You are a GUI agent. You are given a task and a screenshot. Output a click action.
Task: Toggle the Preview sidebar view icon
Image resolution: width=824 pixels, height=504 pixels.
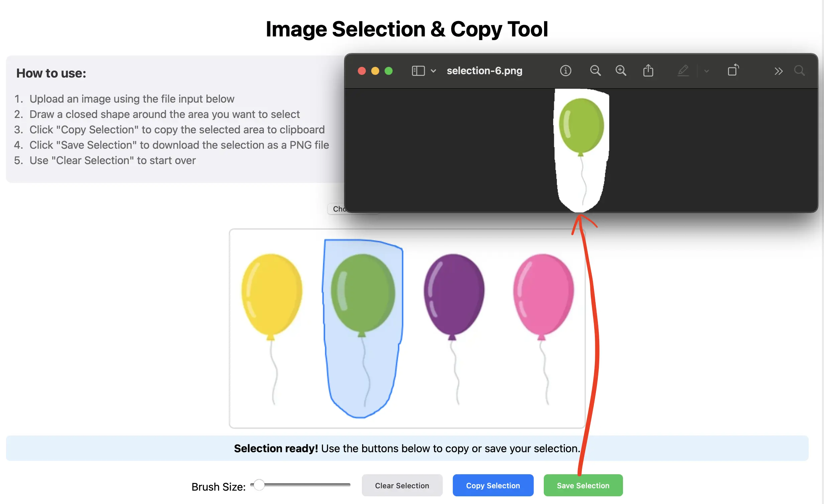pyautogui.click(x=418, y=71)
